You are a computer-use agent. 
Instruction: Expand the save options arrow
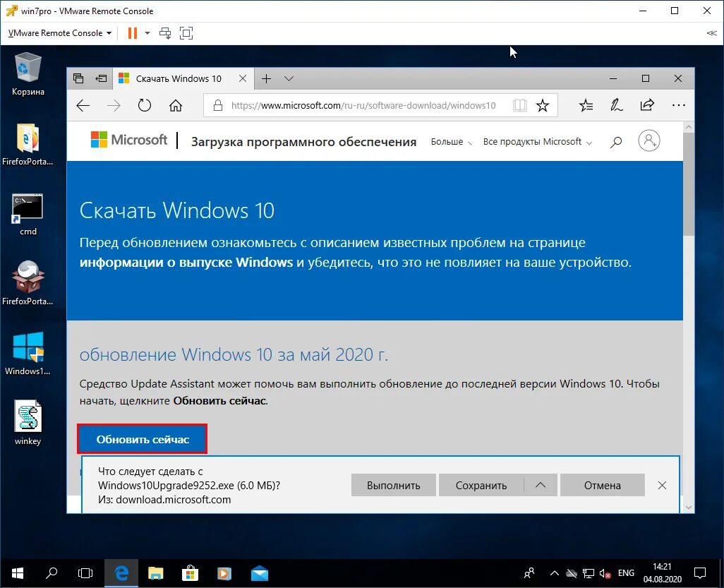(x=541, y=485)
